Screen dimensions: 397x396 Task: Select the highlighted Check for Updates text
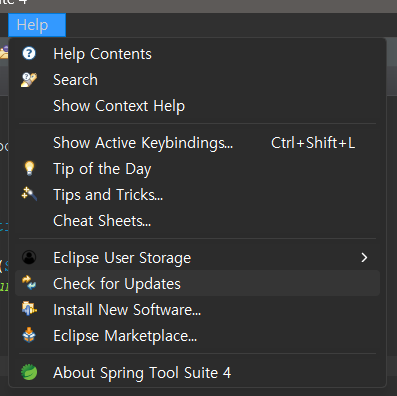[117, 284]
